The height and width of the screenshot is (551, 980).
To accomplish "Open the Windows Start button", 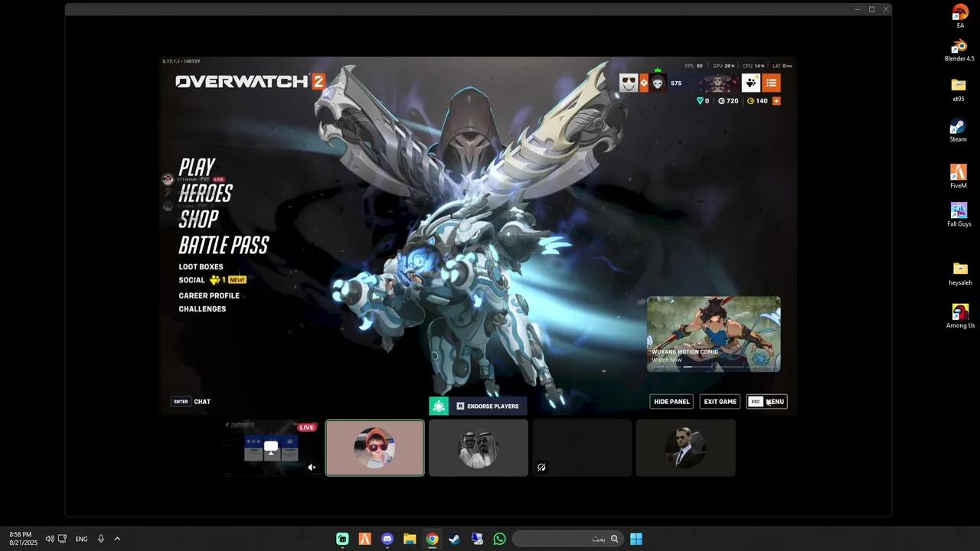I will pos(636,539).
